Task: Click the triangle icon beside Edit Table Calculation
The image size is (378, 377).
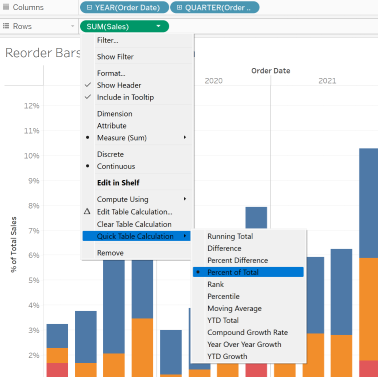Action: (x=87, y=211)
